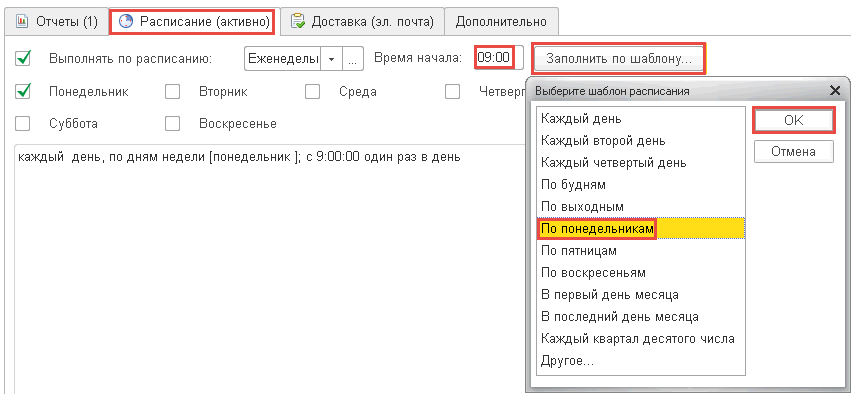This screenshot has width=851, height=394.
Task: Toggle Выполнять по расписанию checkbox
Action: coord(23,58)
